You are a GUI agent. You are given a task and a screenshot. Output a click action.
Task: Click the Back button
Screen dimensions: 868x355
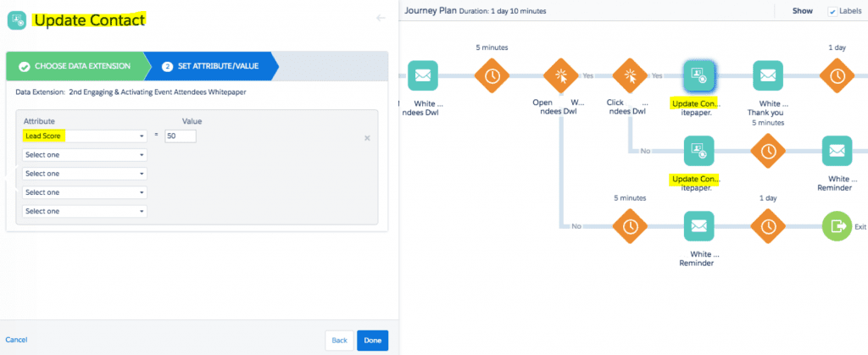tap(339, 340)
